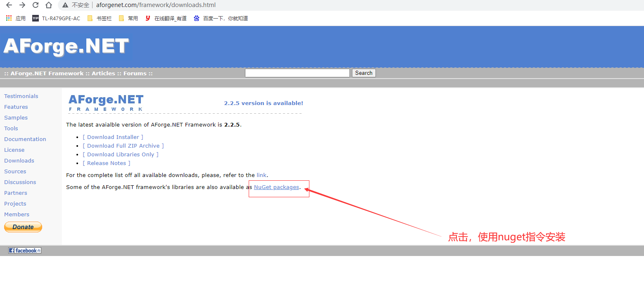Screen dimensions: 644x287
Task: Click the NuGet packages link
Action: 276,187
